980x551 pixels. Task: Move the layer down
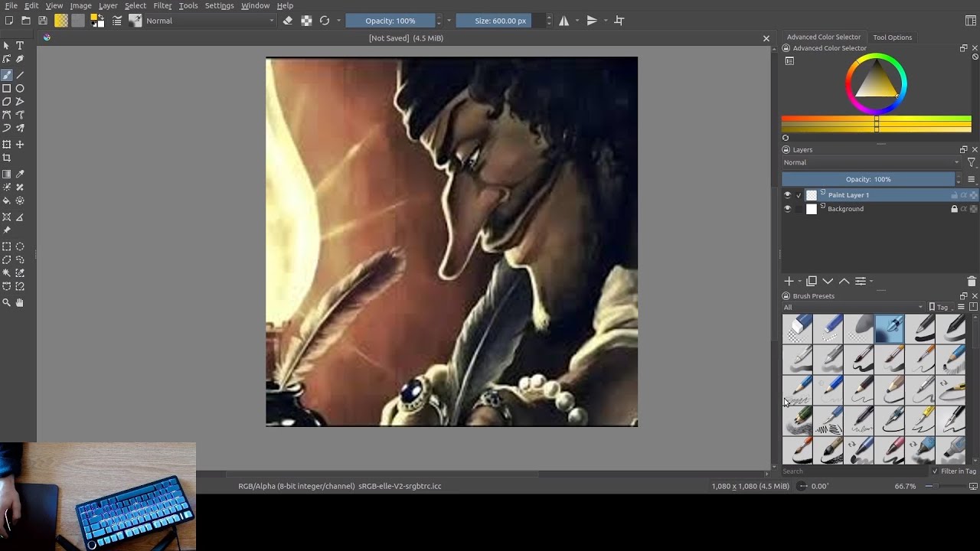(828, 282)
